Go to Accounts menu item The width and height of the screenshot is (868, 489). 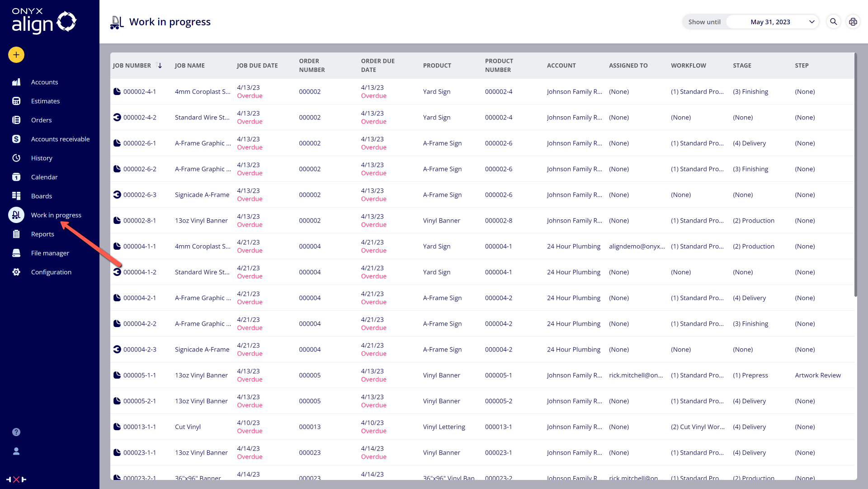pyautogui.click(x=44, y=82)
